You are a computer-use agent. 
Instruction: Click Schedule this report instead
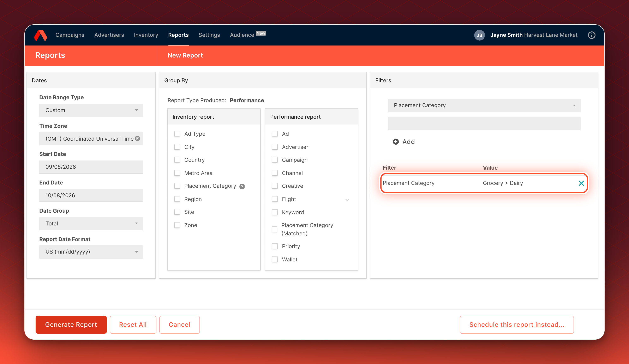[x=517, y=324]
